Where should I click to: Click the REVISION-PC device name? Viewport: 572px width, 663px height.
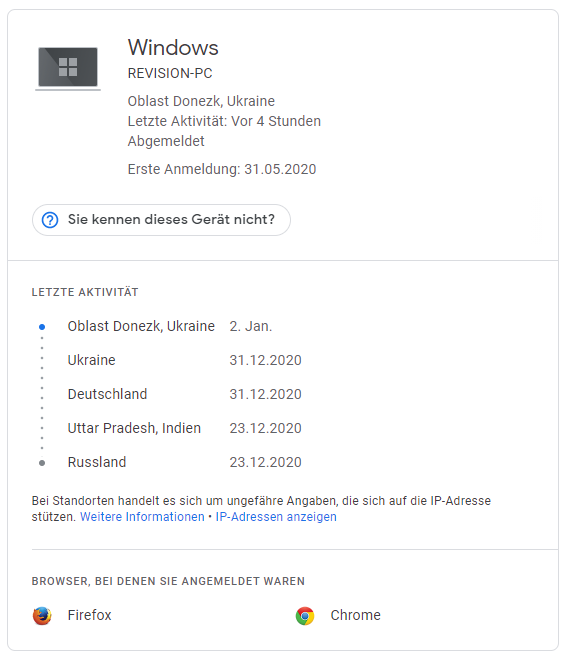(170, 73)
